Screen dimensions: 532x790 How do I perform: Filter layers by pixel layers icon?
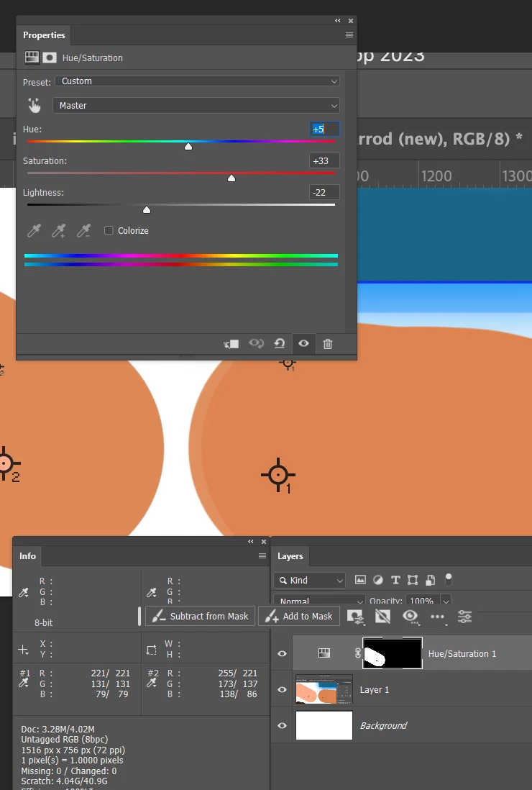360,580
